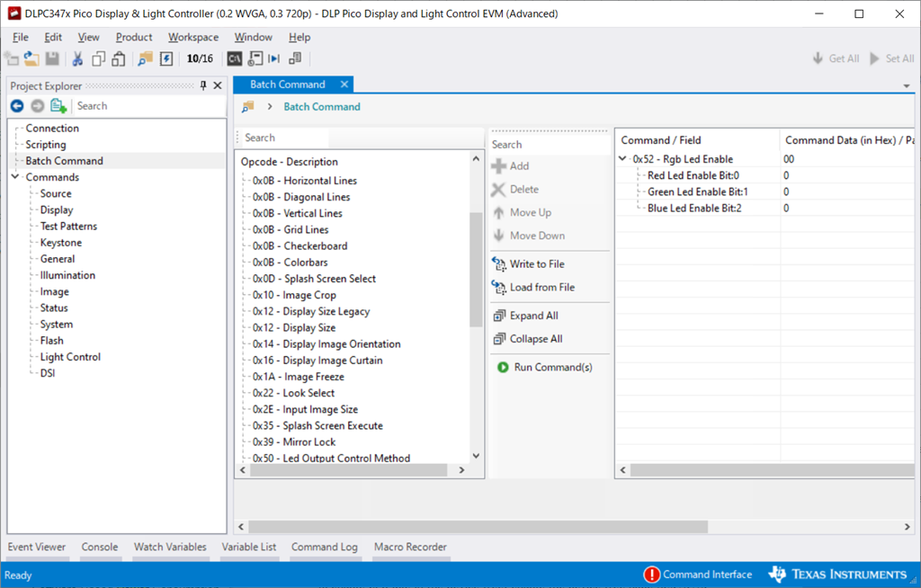Open the Product menu

tap(134, 37)
